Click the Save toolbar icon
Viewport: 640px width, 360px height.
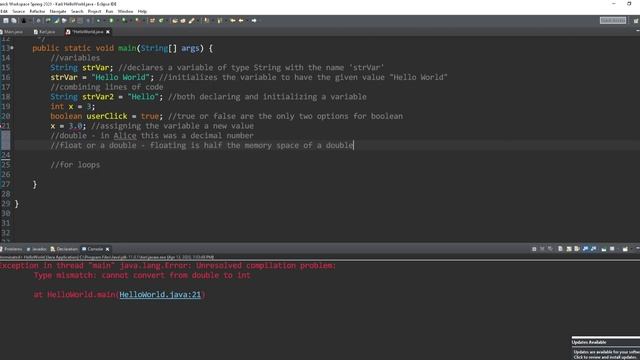click(x=6, y=20)
